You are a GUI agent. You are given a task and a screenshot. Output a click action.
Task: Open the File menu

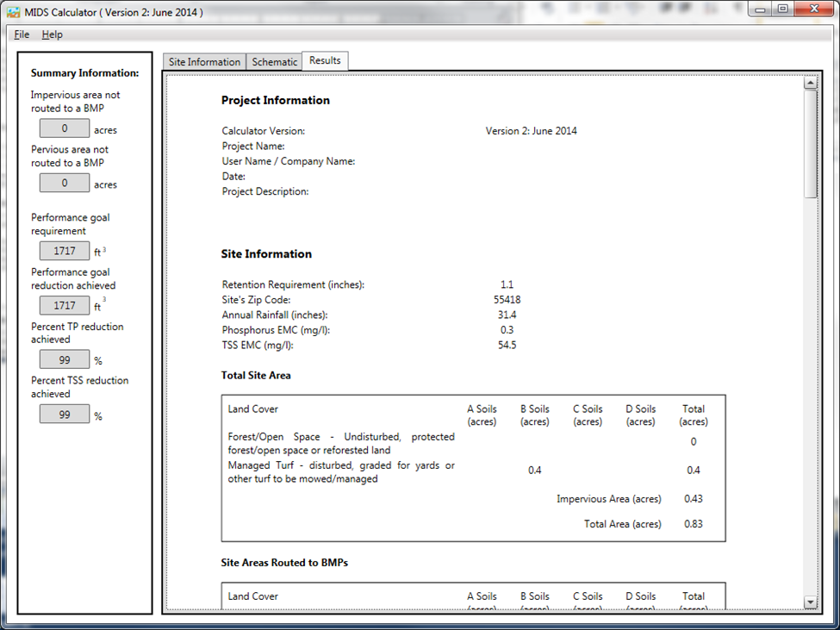22,34
